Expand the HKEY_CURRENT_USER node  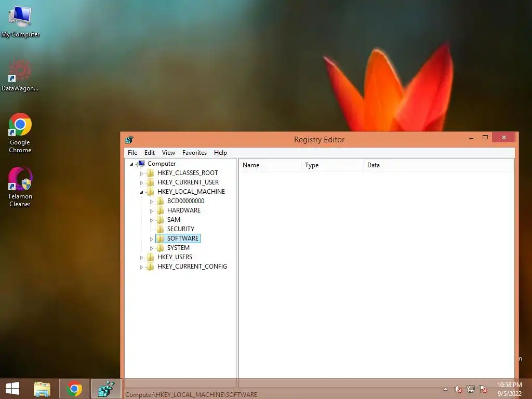[141, 183]
